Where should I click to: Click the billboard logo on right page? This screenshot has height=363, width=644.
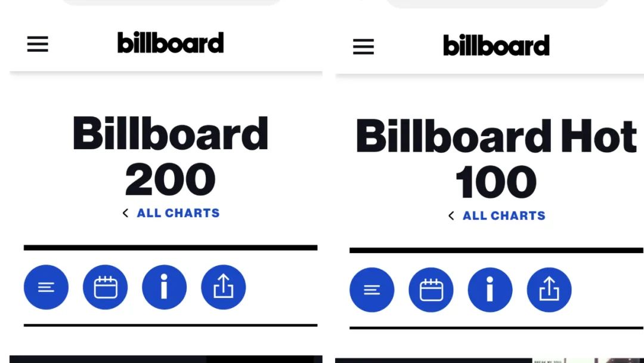click(x=496, y=45)
